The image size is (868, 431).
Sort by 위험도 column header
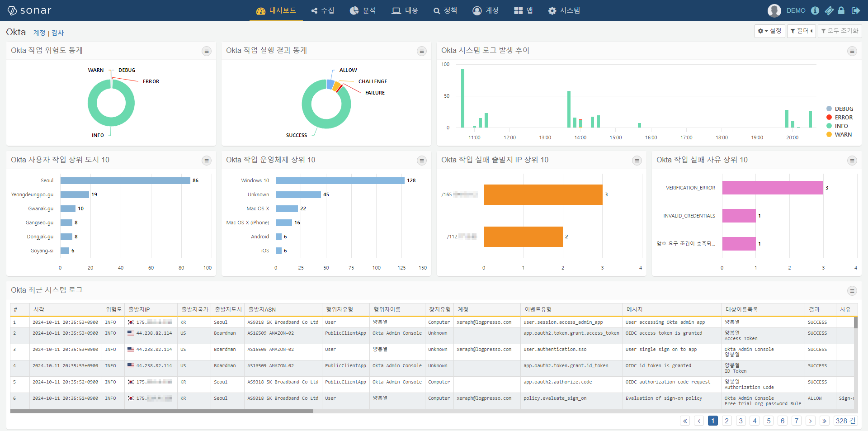coord(113,309)
